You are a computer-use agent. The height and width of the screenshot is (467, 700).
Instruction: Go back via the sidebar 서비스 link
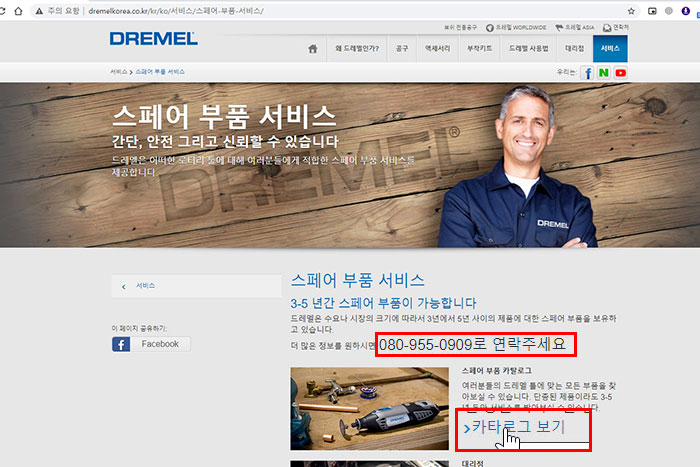click(146, 286)
